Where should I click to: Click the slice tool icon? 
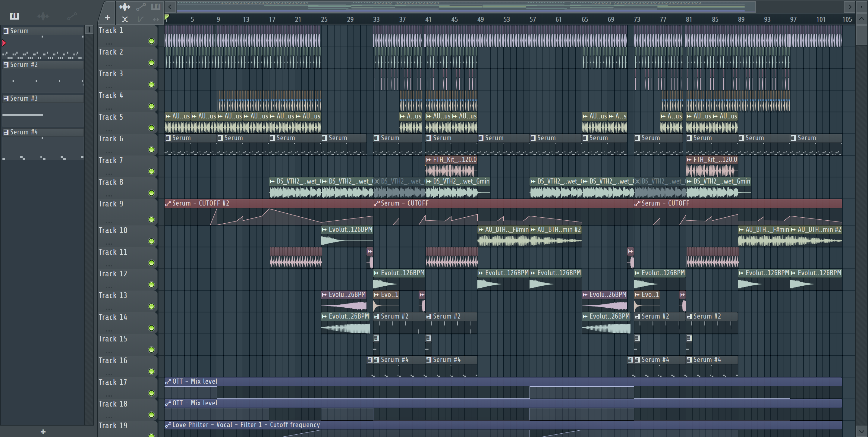pyautogui.click(x=140, y=19)
